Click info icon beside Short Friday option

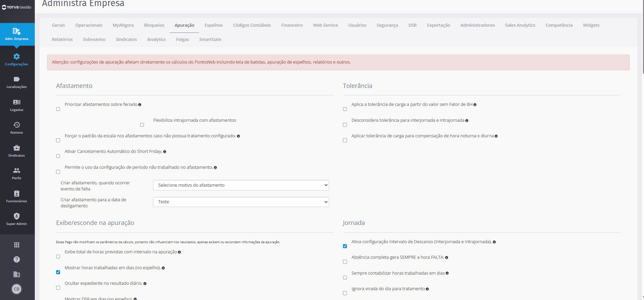[x=165, y=152]
